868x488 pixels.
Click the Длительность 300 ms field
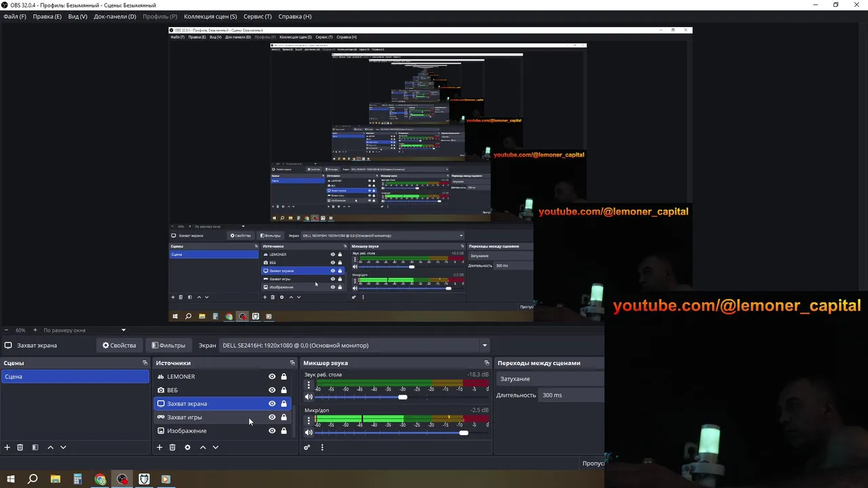click(572, 395)
